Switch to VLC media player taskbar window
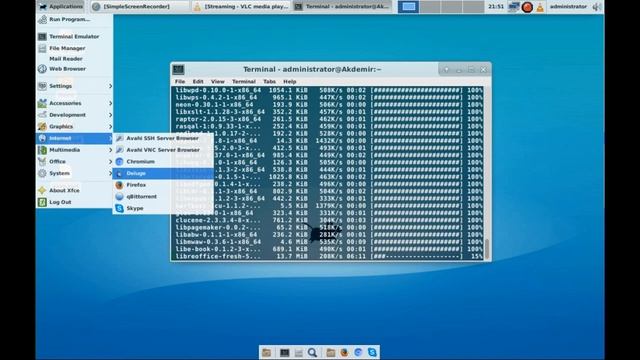 click(x=241, y=7)
